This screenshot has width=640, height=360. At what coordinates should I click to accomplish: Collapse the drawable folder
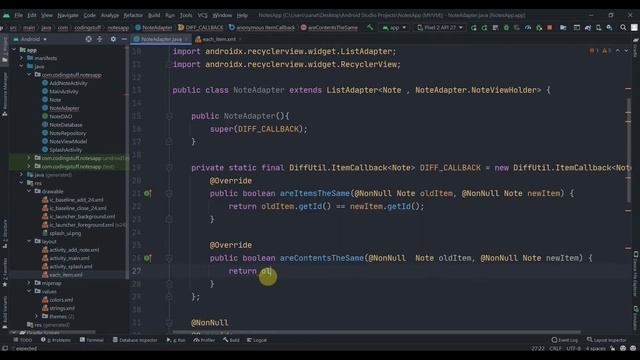click(29, 191)
